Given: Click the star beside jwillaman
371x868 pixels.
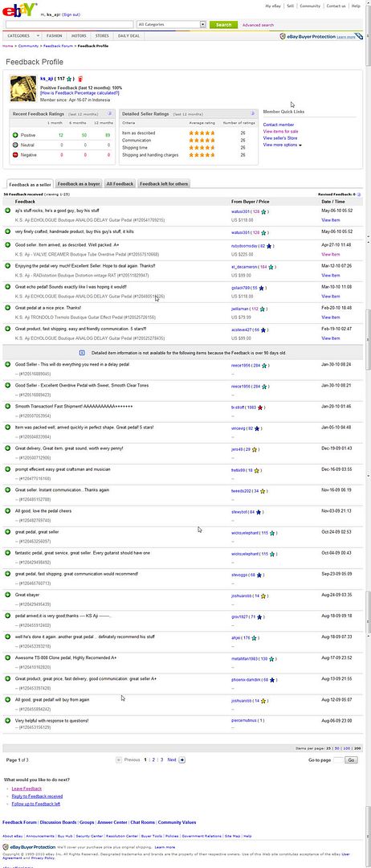Looking at the screenshot, I should (x=263, y=309).
